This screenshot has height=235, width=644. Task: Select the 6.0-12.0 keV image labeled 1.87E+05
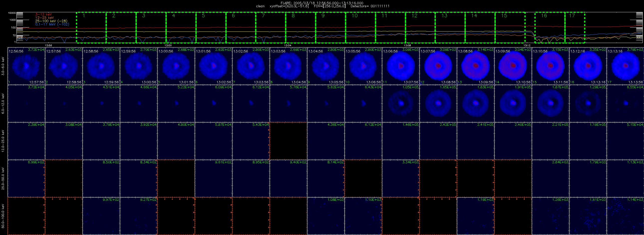coord(550,103)
